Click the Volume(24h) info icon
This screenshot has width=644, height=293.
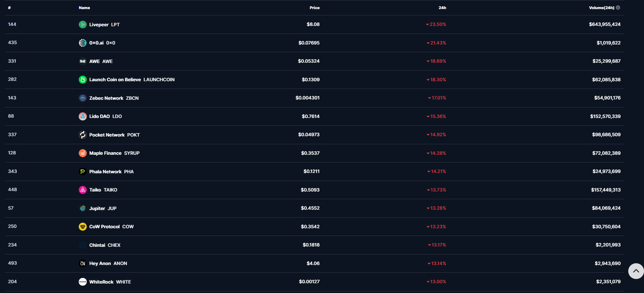pos(618,8)
